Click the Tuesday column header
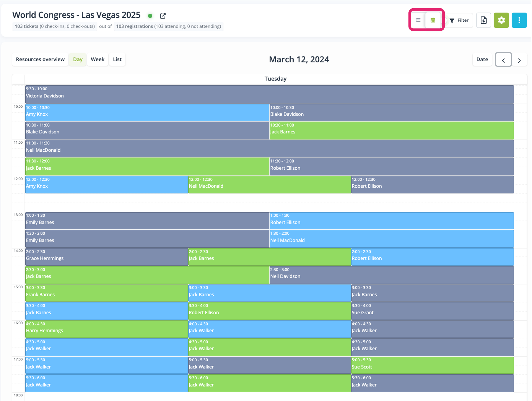This screenshot has width=532, height=401. [x=275, y=79]
